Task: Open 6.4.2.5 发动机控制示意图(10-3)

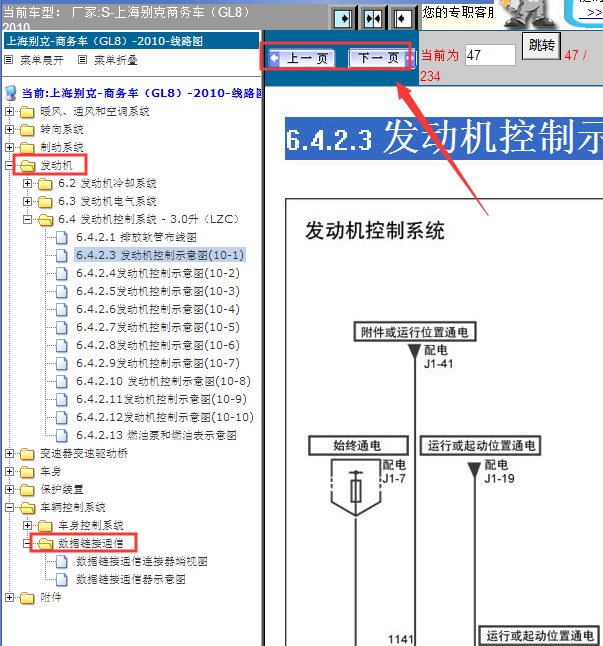Action: [158, 291]
